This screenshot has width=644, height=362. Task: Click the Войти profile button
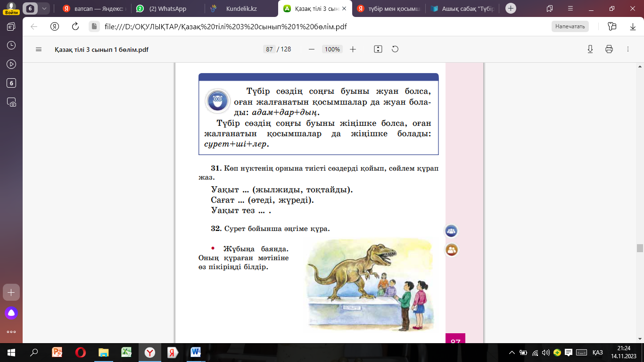pyautogui.click(x=10, y=8)
